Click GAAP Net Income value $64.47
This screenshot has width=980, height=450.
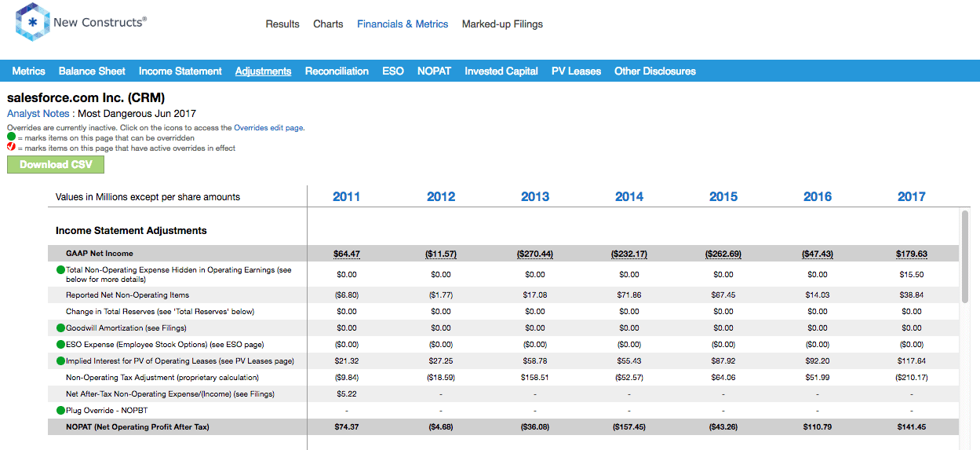click(x=346, y=254)
